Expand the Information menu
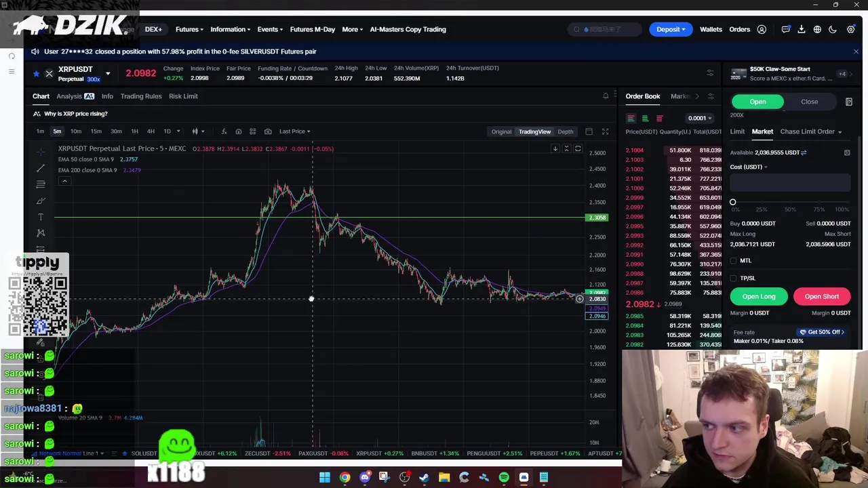The height and width of the screenshot is (488, 868). [x=230, y=29]
